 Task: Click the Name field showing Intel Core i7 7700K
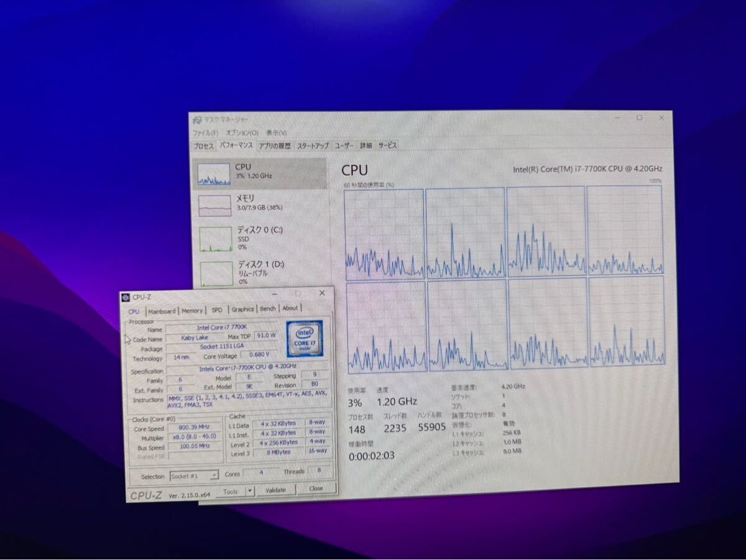tap(222, 327)
